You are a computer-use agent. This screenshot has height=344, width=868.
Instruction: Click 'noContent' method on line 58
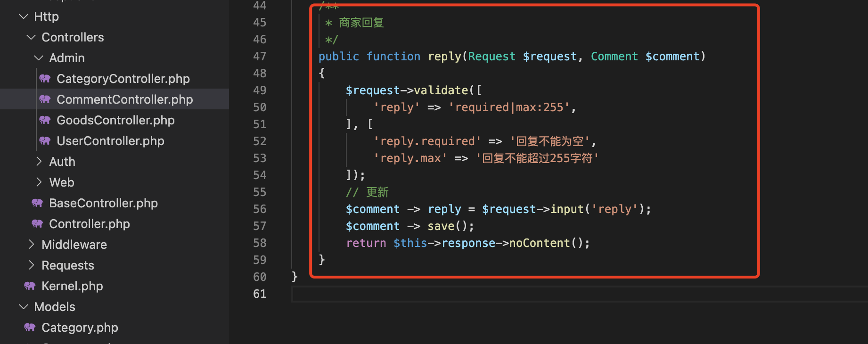[540, 243]
